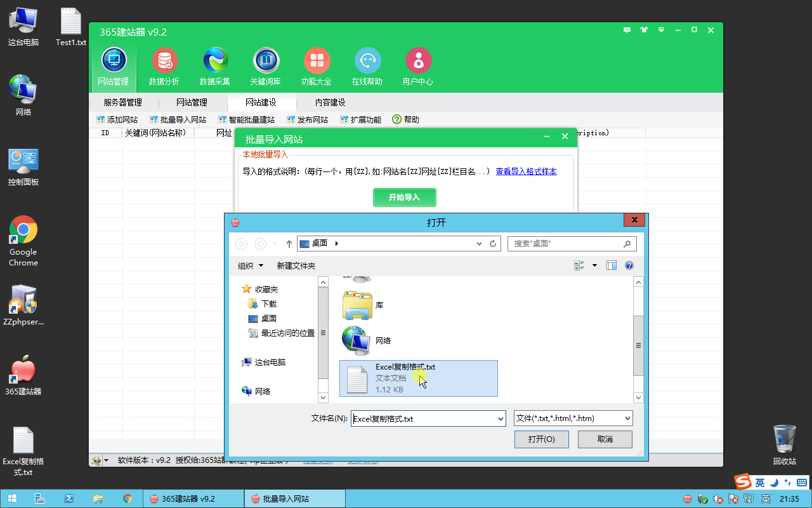Viewport: 812px width, 508px height.
Task: Open the 组织 dropdown menu
Action: pos(251,265)
